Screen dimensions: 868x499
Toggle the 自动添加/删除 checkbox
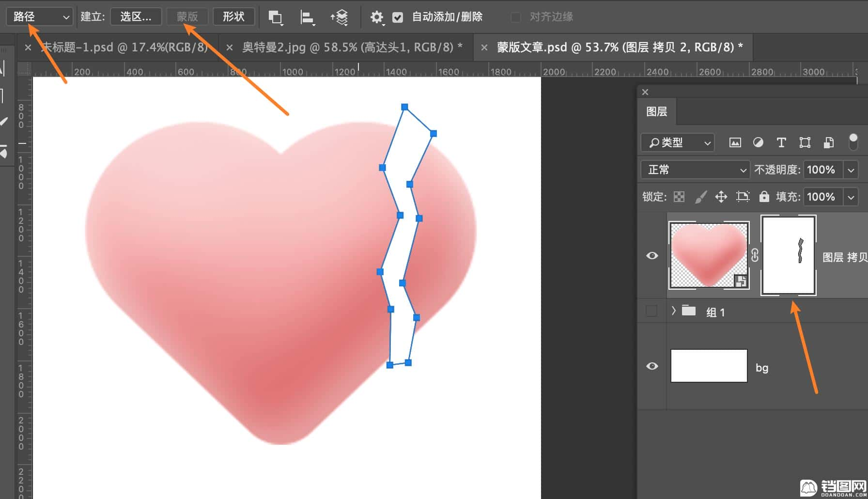click(398, 17)
